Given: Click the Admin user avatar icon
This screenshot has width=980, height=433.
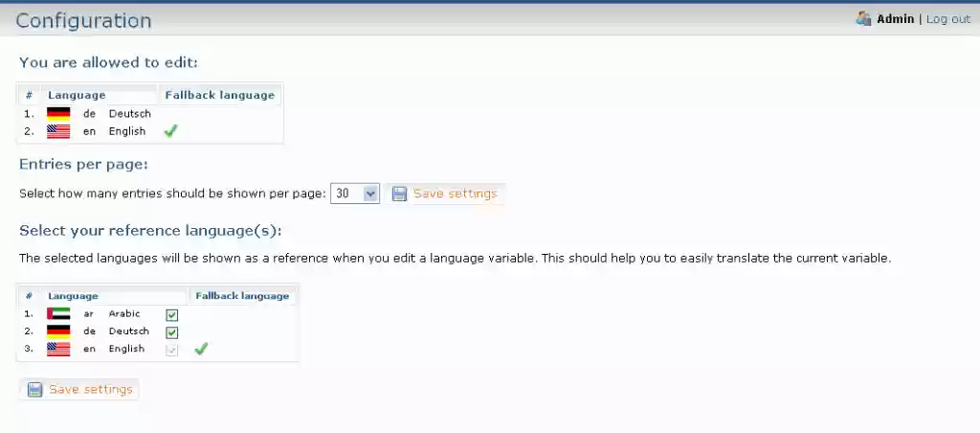Looking at the screenshot, I should click(x=864, y=19).
